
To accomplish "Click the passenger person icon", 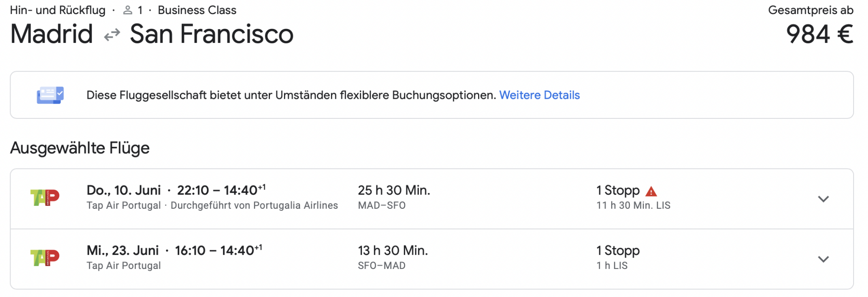I will click(x=128, y=10).
